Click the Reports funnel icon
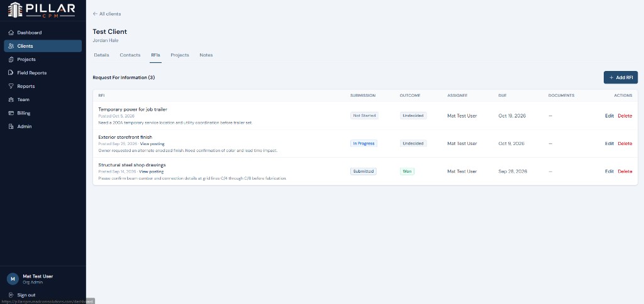The width and height of the screenshot is (644, 304). click(11, 86)
